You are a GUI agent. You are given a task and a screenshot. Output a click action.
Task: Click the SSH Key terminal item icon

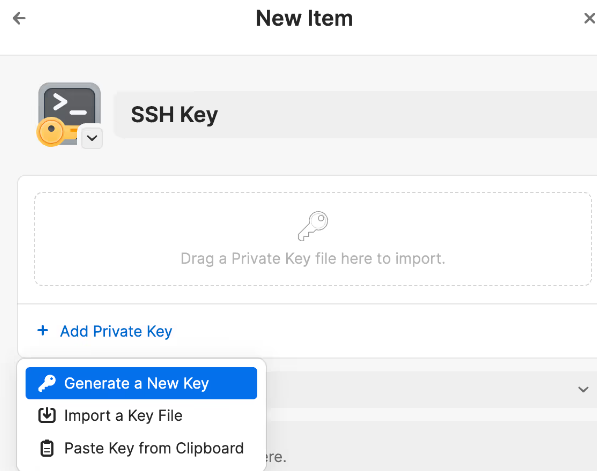pos(69,113)
